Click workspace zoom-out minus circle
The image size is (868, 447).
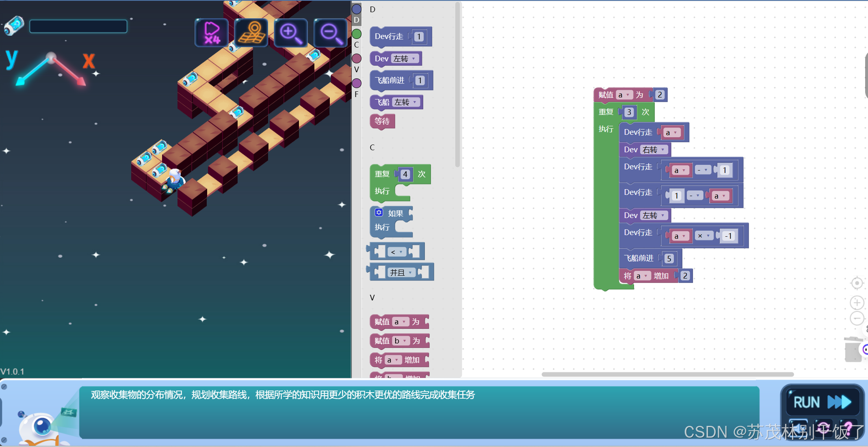[857, 318]
